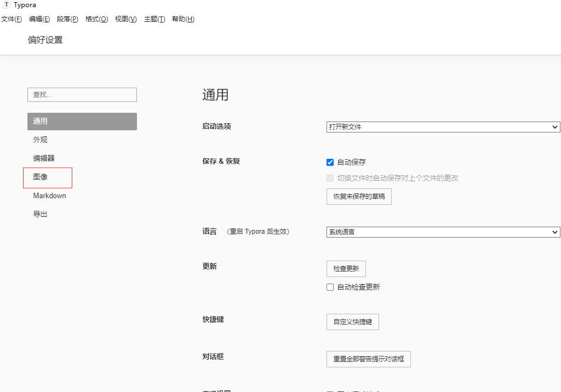
Task: Open the 启动选项 dropdown (打开新文件)
Action: pyautogui.click(x=443, y=127)
